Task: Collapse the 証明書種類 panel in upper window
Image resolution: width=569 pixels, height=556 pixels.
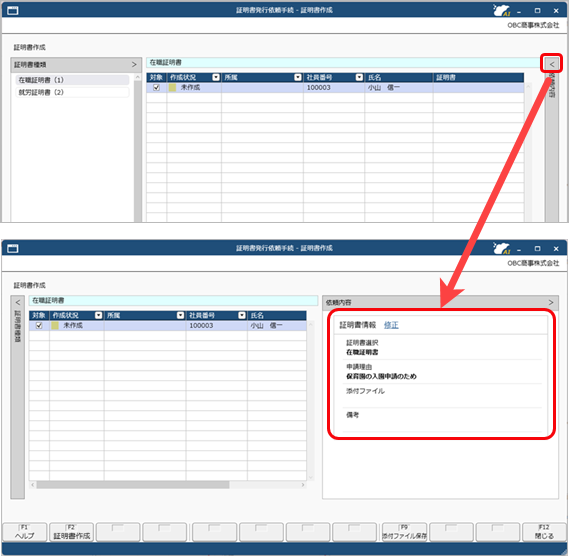Action: (134, 65)
